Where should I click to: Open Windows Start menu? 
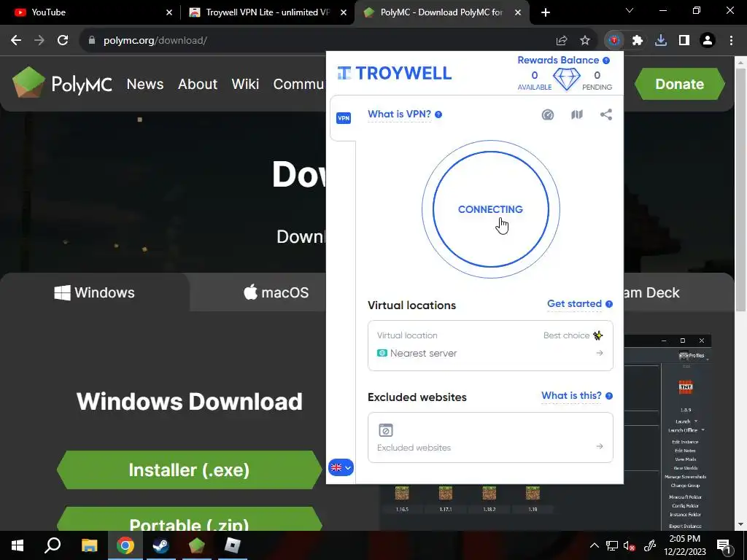click(18, 545)
